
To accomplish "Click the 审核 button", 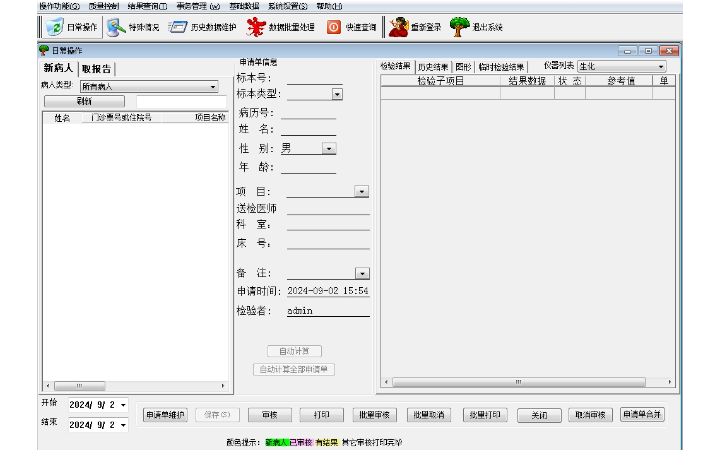I will click(x=270, y=415).
